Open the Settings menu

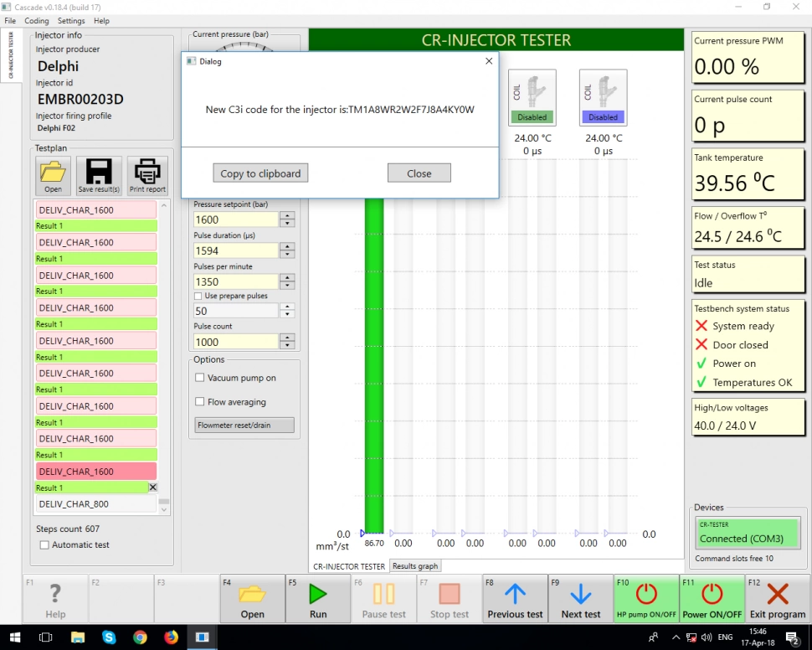coord(71,21)
